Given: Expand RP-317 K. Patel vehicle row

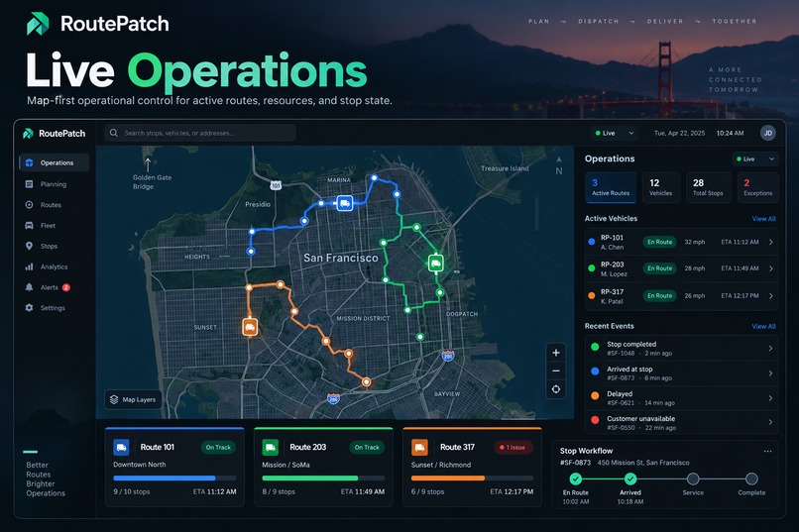Looking at the screenshot, I should pos(681,296).
